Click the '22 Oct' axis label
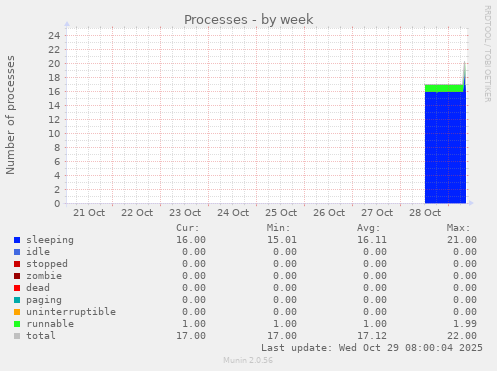 click(137, 213)
